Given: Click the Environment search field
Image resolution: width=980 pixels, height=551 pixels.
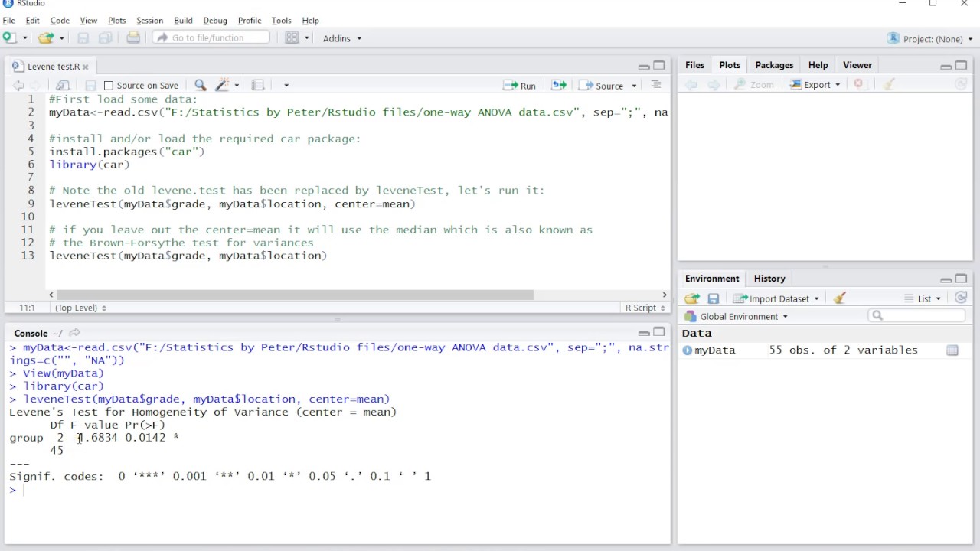Looking at the screenshot, I should (x=916, y=315).
